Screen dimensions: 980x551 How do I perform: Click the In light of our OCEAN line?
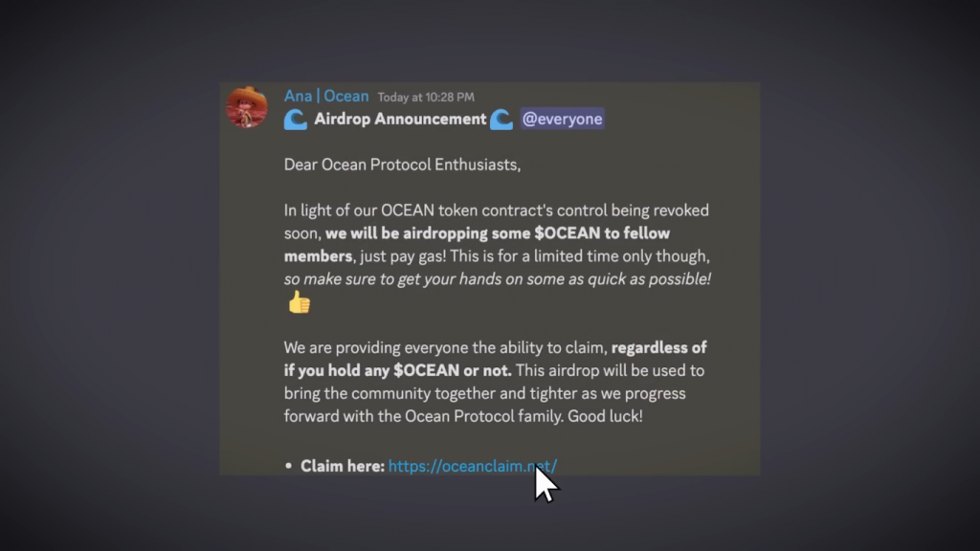point(496,210)
